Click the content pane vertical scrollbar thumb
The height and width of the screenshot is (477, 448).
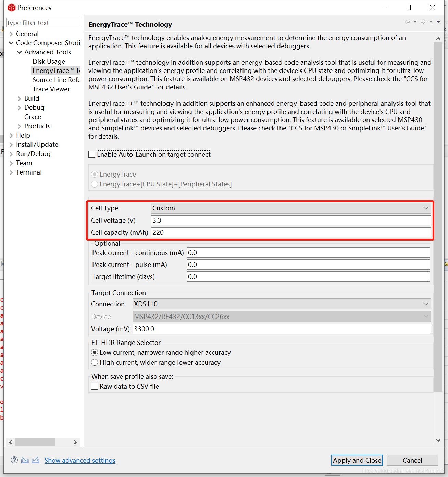tap(438, 217)
